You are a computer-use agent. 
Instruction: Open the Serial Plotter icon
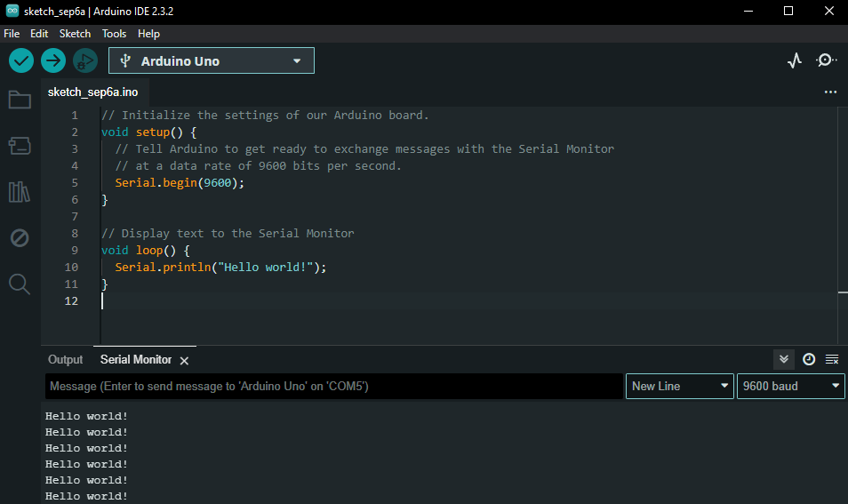[795, 60]
